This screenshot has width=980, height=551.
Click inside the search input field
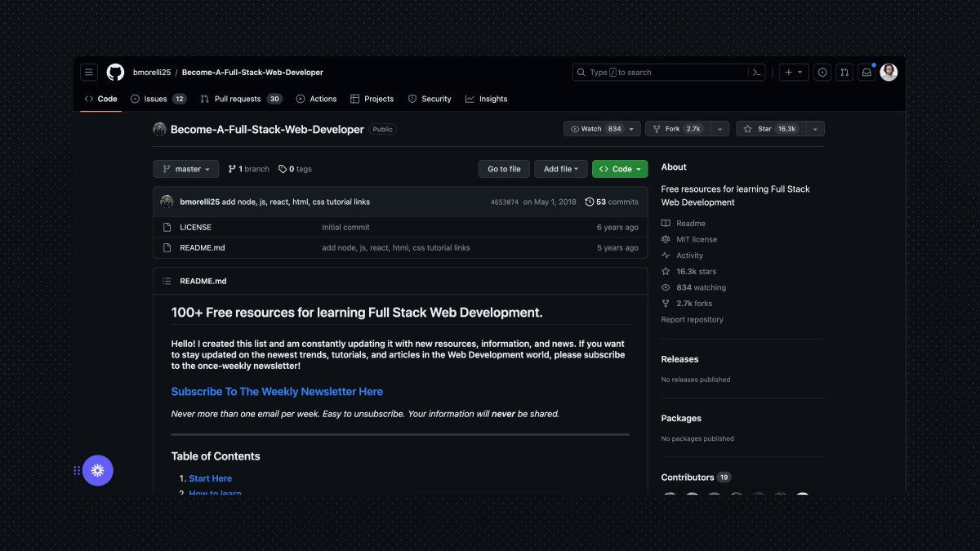tap(653, 72)
